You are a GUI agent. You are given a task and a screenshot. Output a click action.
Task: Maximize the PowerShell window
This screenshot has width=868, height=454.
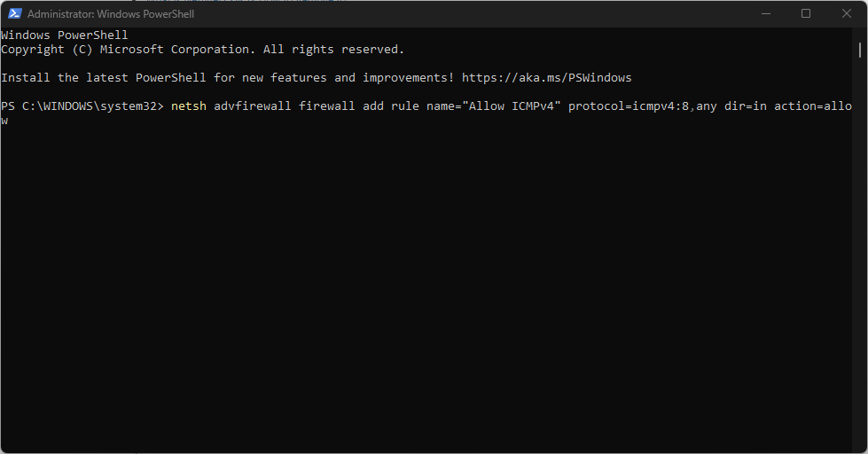coord(806,13)
